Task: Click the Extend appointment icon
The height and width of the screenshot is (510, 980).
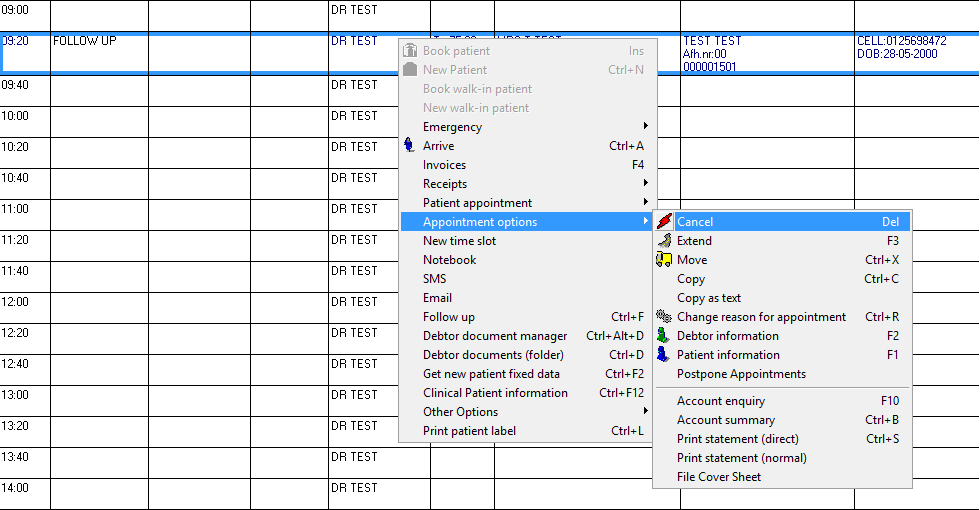Action: pos(664,241)
